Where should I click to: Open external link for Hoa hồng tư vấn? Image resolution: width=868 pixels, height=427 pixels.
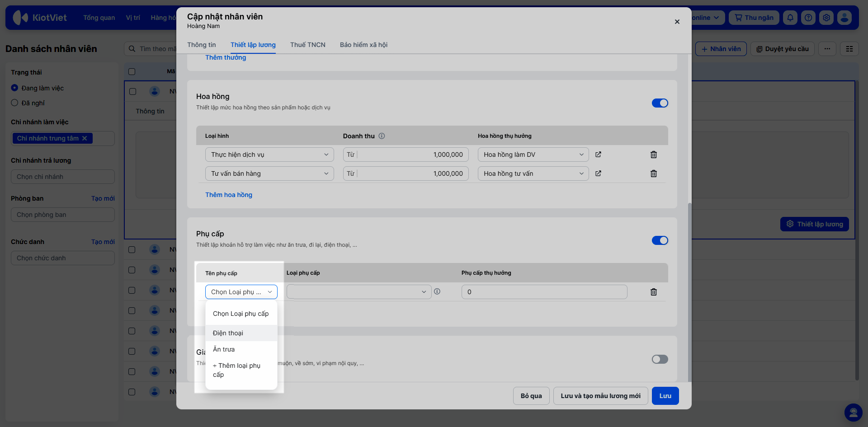click(x=598, y=174)
